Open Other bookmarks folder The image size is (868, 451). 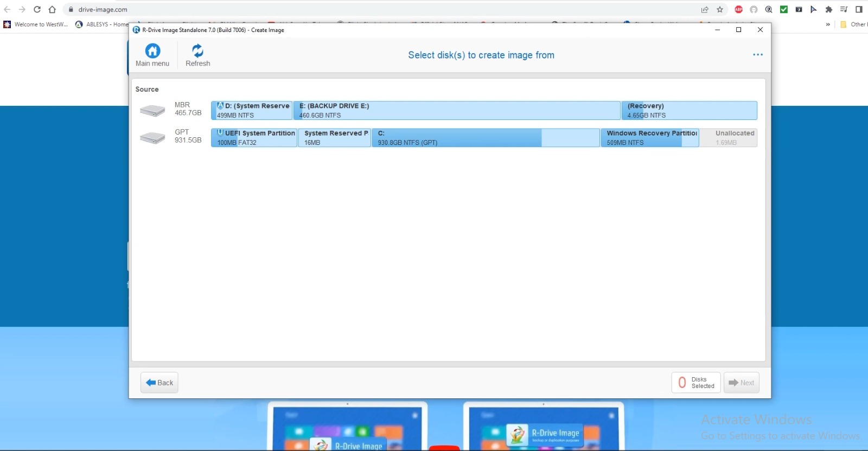(x=853, y=24)
